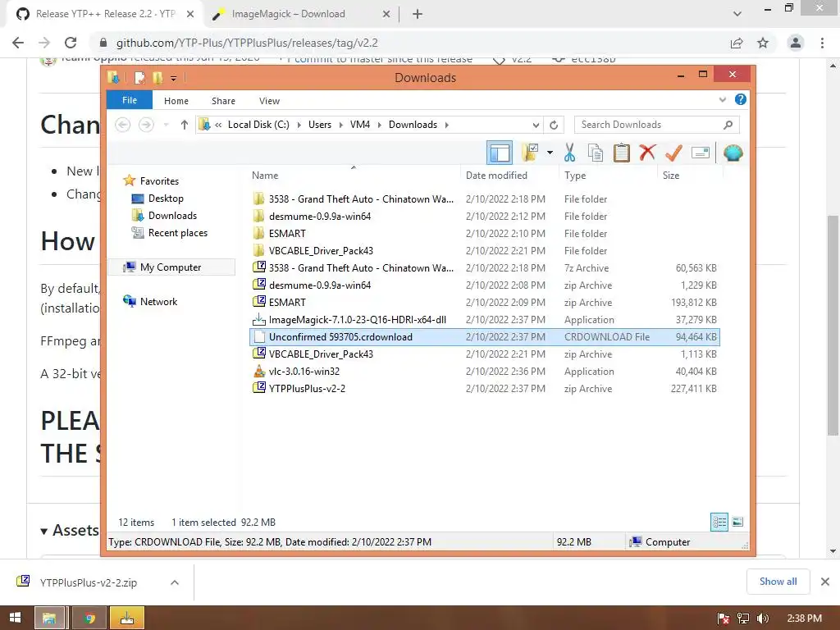Image resolution: width=840 pixels, height=630 pixels.
Task: Open the Customize Quick Access Toolbar dropdown
Action: [x=174, y=79]
